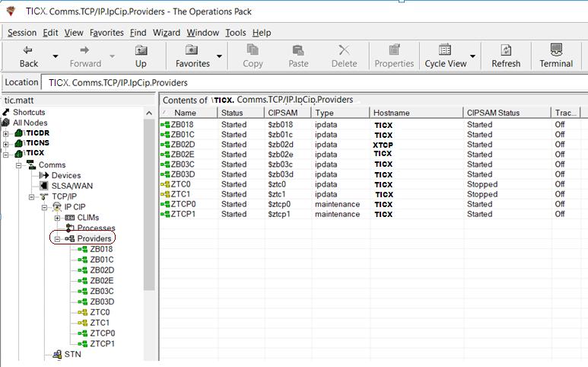This screenshot has height=367, width=588.
Task: Click the Refresh toolbar icon
Action: (x=506, y=50)
